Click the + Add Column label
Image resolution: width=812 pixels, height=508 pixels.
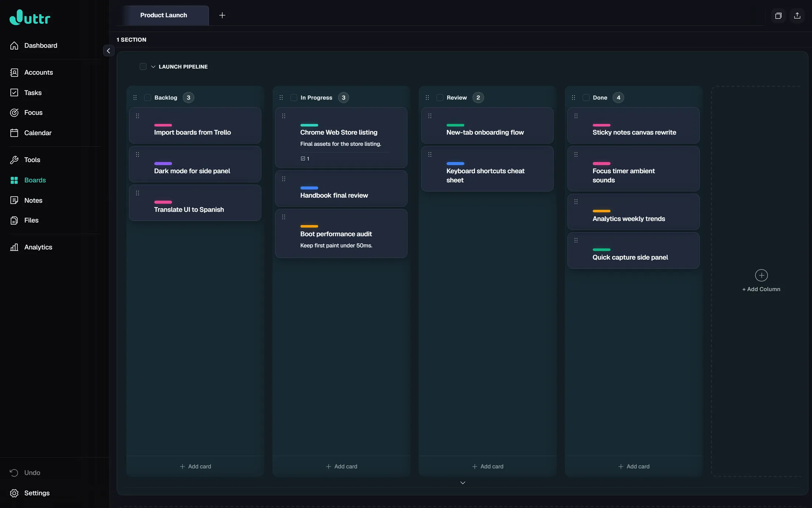pos(761,289)
